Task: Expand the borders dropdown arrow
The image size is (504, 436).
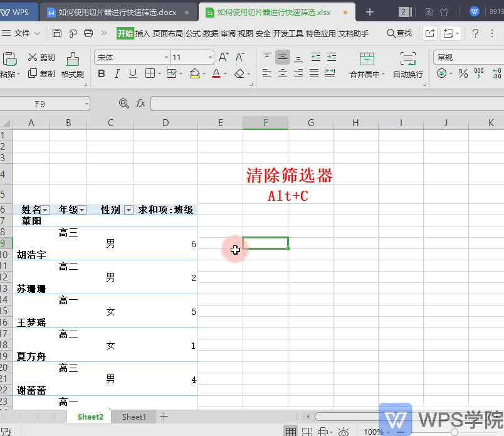Action: pyautogui.click(x=159, y=74)
